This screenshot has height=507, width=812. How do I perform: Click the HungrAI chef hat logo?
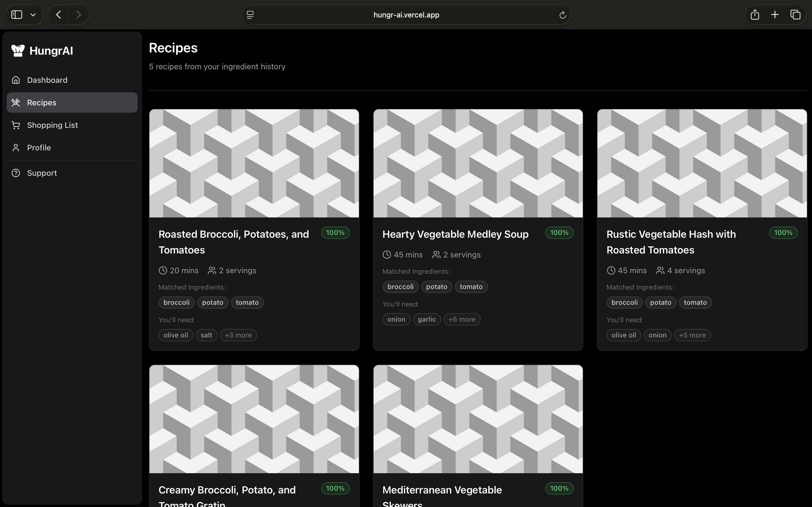pos(18,51)
